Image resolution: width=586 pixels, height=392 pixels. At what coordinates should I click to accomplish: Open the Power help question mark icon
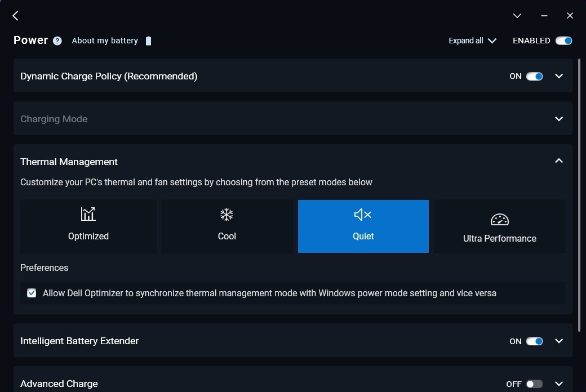pyautogui.click(x=57, y=41)
